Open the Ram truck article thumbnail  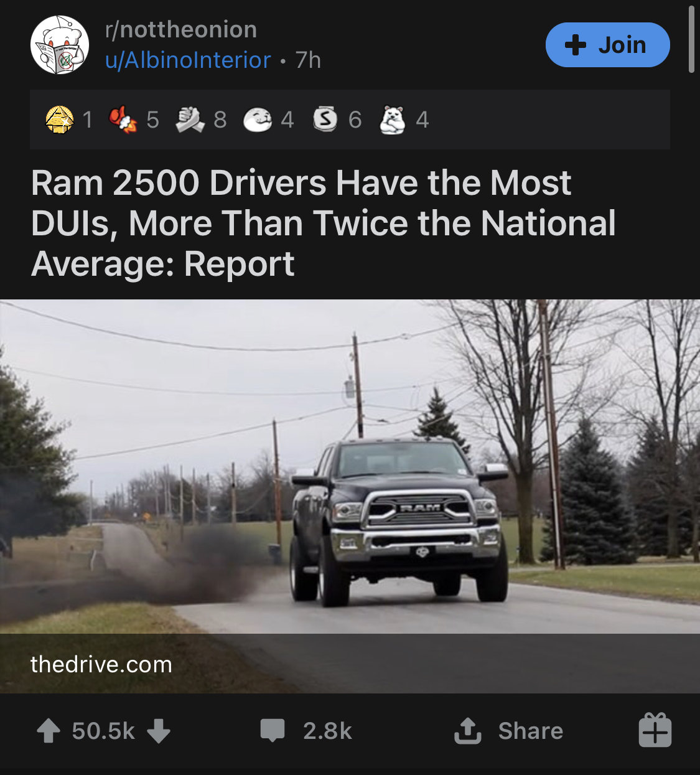[x=350, y=496]
